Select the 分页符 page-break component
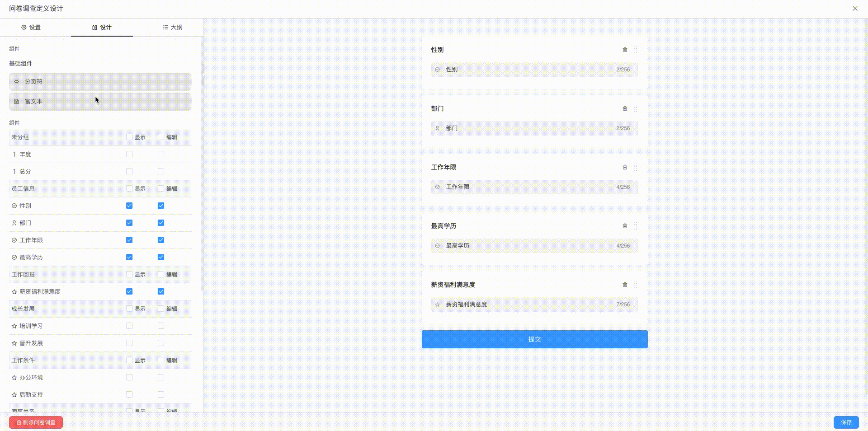 [x=100, y=82]
